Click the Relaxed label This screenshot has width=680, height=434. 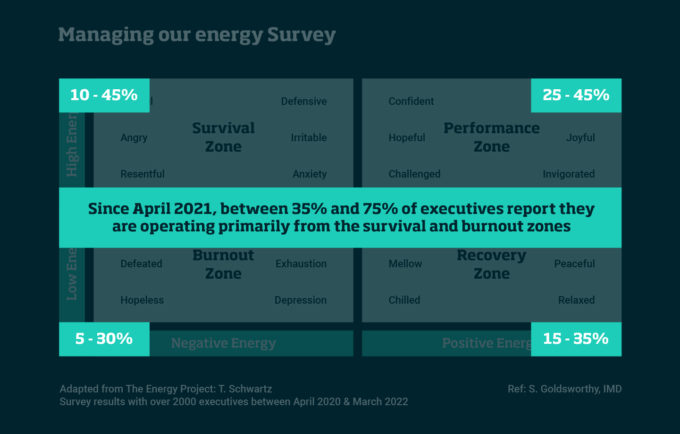pyautogui.click(x=576, y=300)
